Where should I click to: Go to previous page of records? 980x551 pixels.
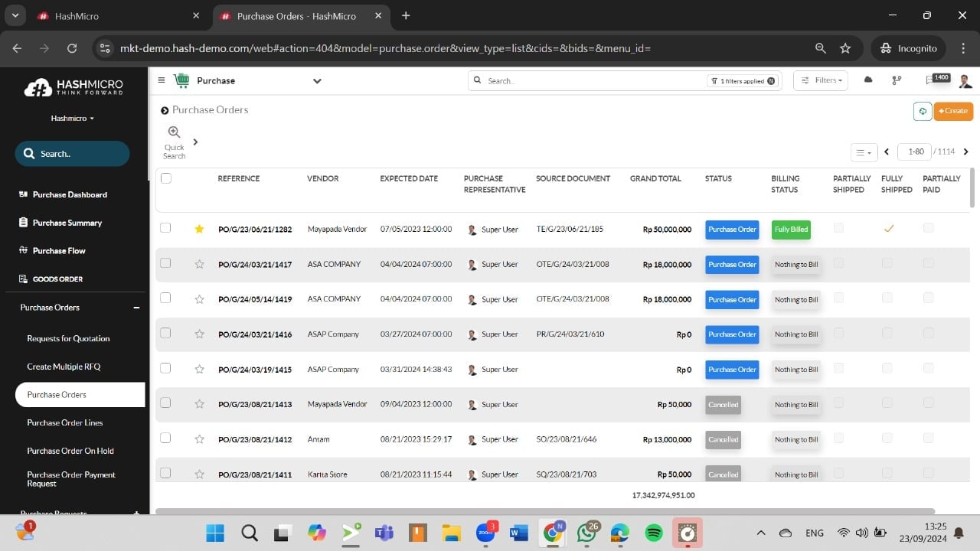(x=887, y=152)
